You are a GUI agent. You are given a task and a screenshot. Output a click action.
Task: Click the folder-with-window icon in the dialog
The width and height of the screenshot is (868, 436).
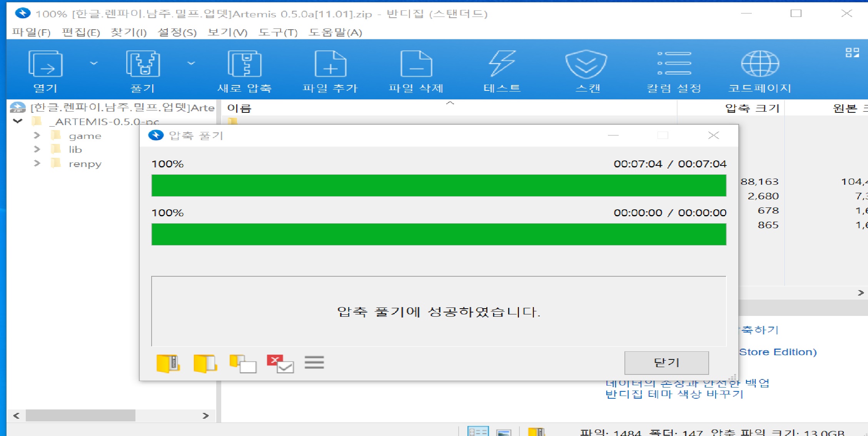click(243, 364)
